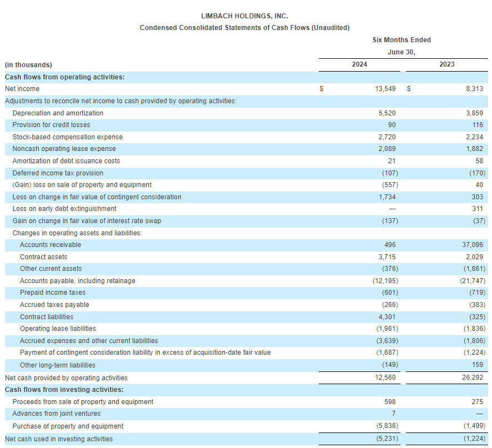This screenshot has height=448, width=492.
Task: Click Provision for credit losses label
Action: (x=51, y=125)
